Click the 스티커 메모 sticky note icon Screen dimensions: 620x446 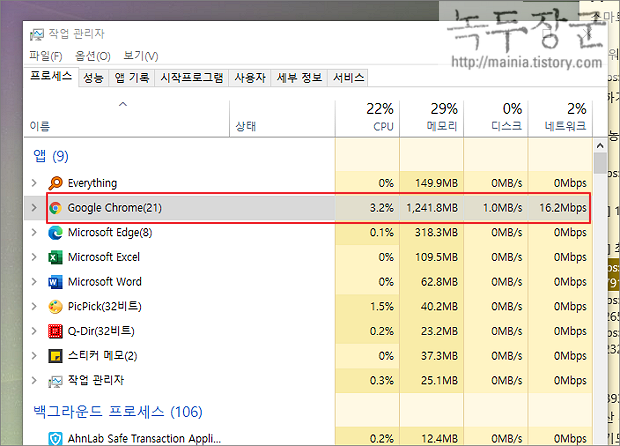click(x=55, y=356)
